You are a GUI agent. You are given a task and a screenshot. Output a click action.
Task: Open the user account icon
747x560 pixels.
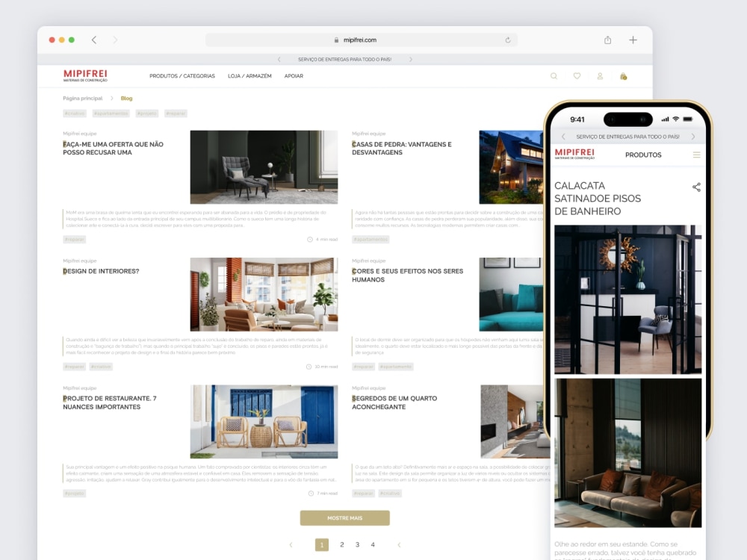click(600, 76)
